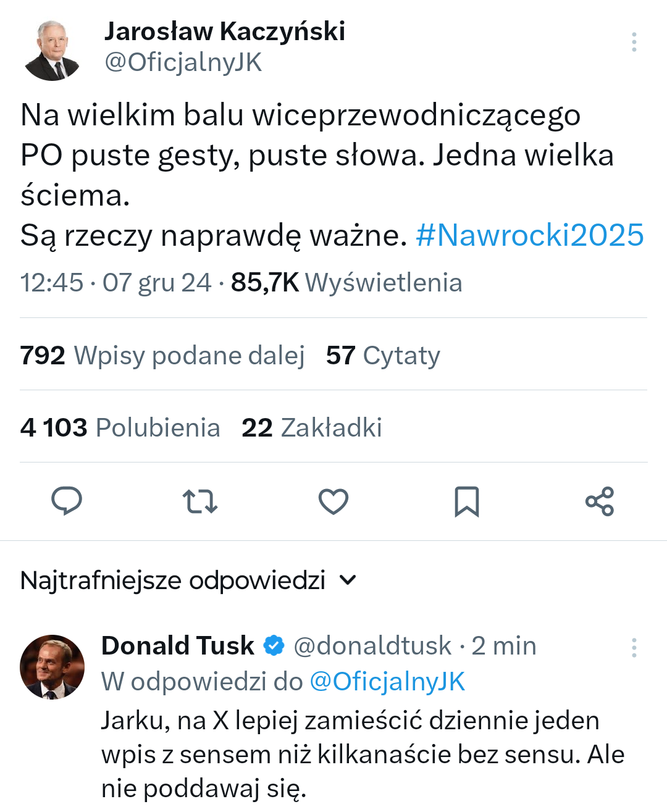
Task: Click Jarosław Kaczyński's profile picture
Action: pyautogui.click(x=52, y=50)
